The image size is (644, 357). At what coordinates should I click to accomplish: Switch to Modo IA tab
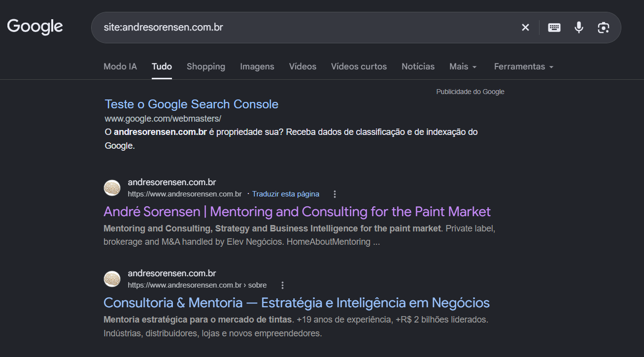(120, 66)
